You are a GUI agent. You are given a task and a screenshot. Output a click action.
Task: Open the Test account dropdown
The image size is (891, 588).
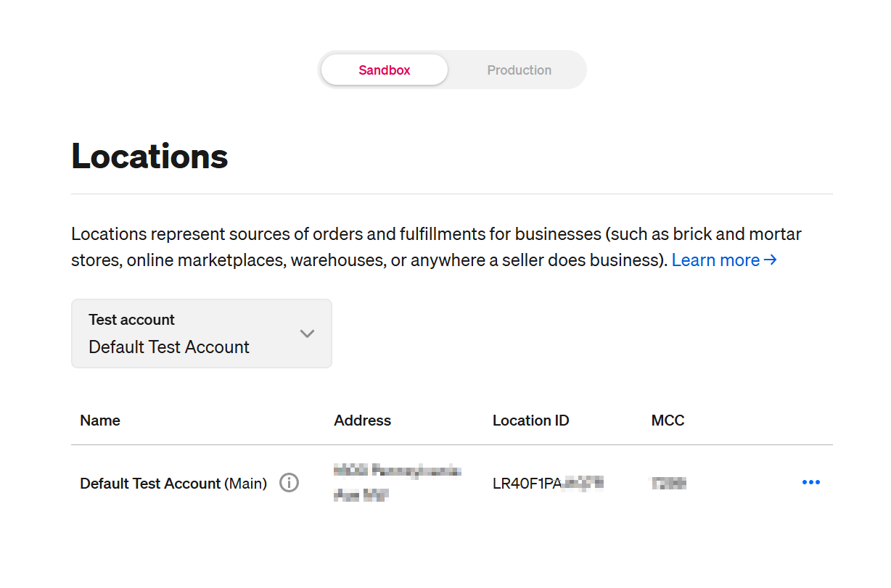click(201, 334)
